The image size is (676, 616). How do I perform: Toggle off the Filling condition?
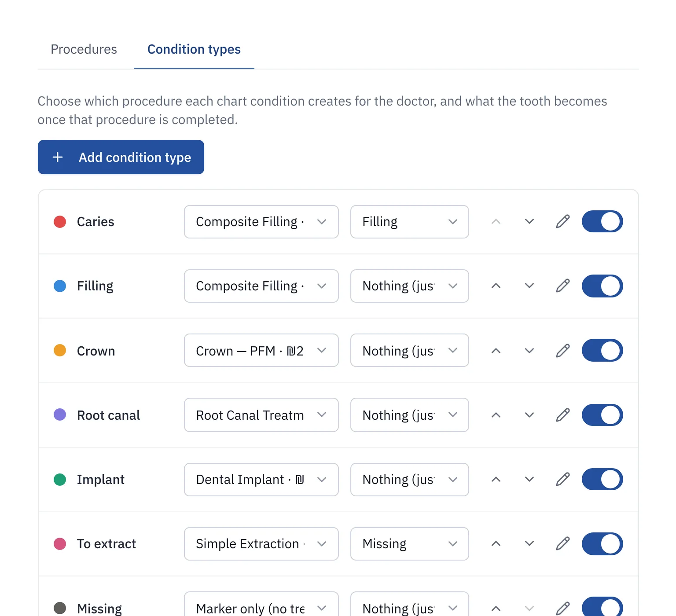click(x=602, y=286)
